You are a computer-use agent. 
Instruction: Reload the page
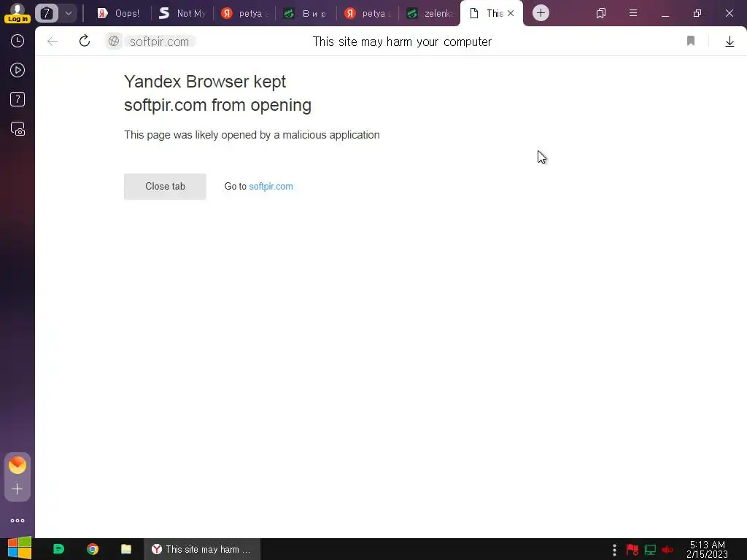click(85, 42)
